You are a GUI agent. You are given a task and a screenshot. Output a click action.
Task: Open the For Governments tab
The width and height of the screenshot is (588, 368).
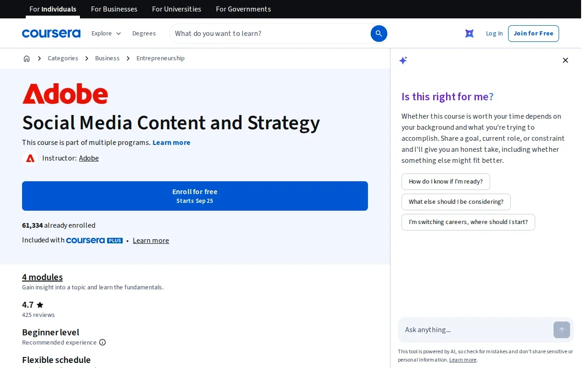click(x=243, y=9)
